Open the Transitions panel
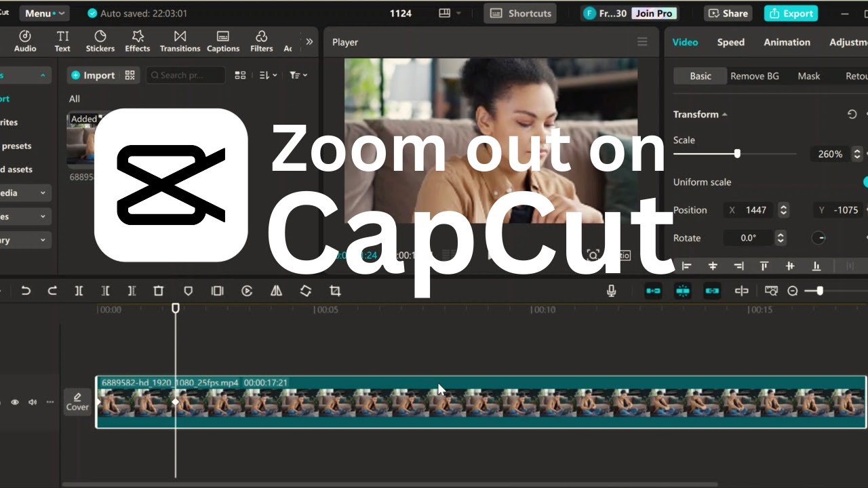 click(180, 41)
